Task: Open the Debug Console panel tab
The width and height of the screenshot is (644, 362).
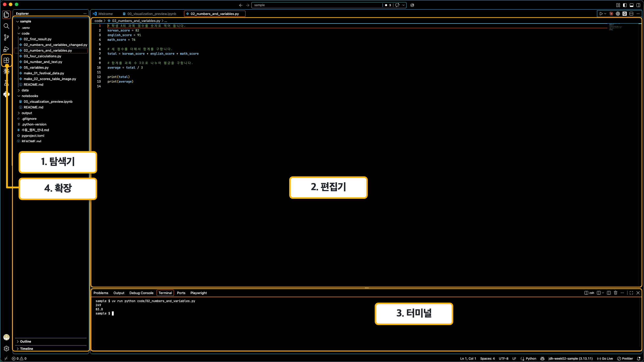Action: point(141,293)
